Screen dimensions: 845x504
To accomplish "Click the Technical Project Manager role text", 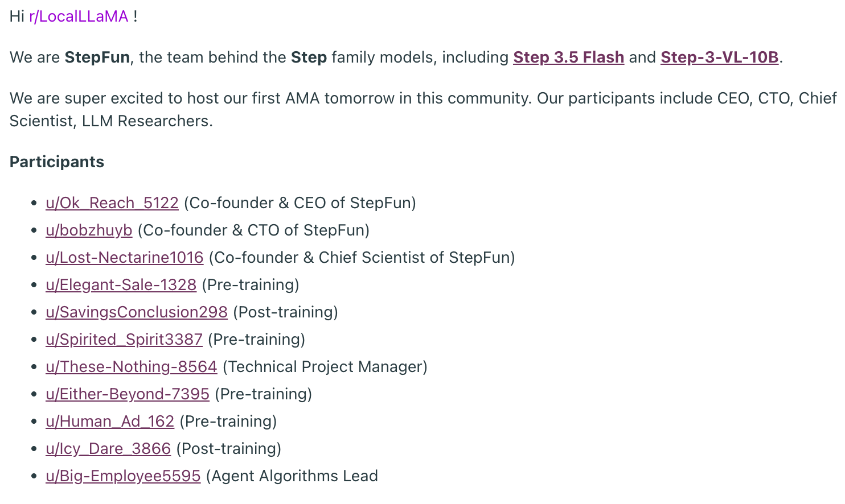I will [x=325, y=367].
